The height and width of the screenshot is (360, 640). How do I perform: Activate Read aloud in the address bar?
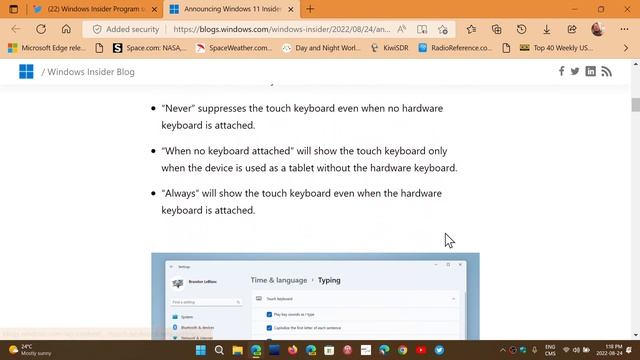(x=402, y=29)
